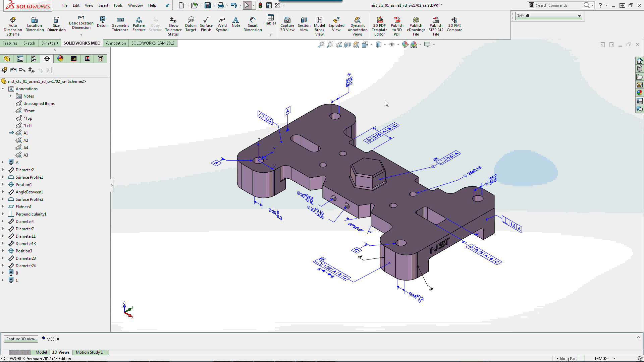The image size is (644, 362).
Task: Select the Flatness1 annotation in the tree
Action: pyautogui.click(x=23, y=206)
